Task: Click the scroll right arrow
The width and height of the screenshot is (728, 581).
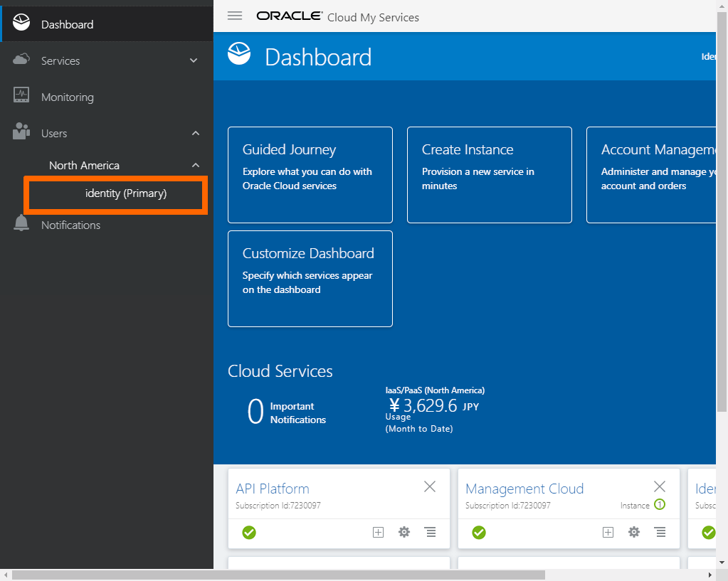Action: coord(710,575)
